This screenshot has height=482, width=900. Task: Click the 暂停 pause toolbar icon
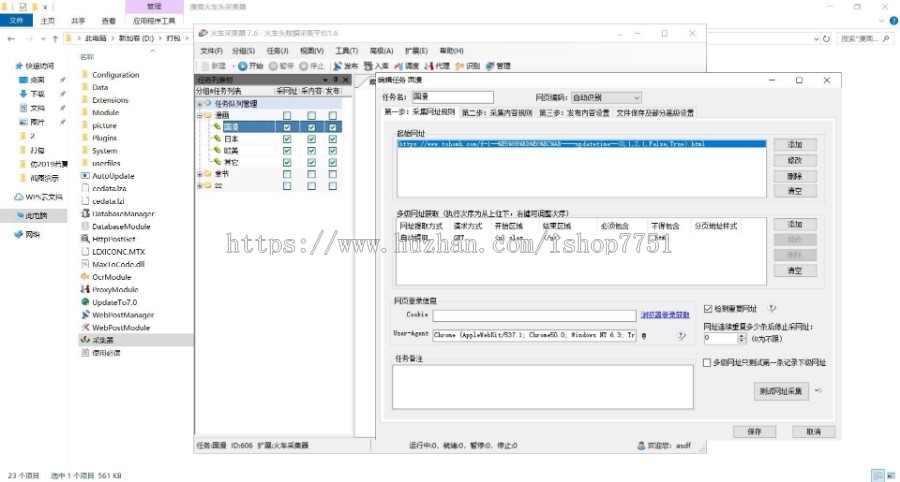273,66
